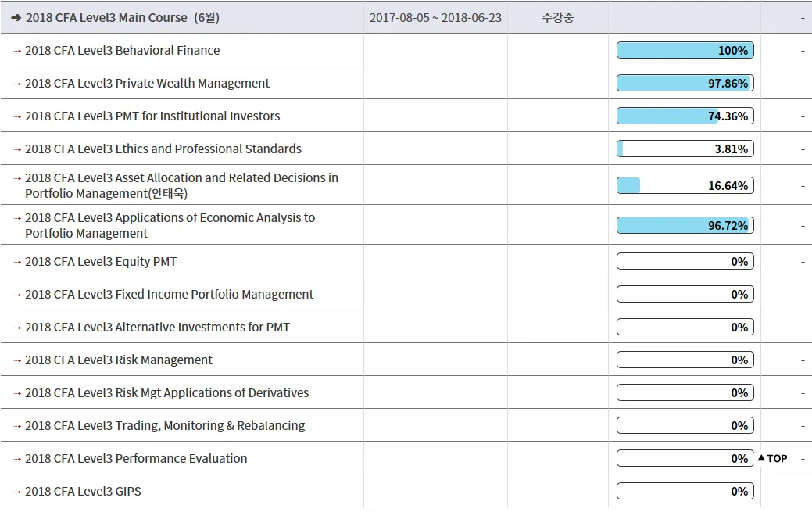The width and height of the screenshot is (812, 512).
Task: Click the red arrow icon beside Behavioral Finance
Action: point(16,51)
